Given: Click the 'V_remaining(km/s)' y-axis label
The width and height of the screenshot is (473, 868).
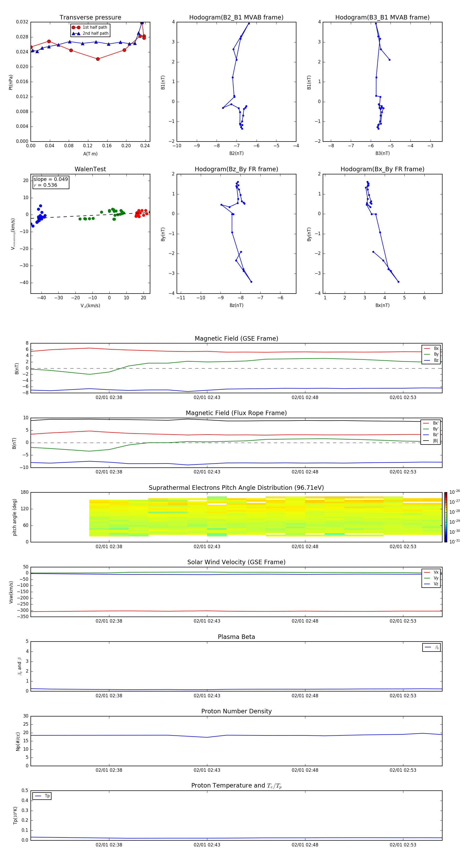Looking at the screenshot, I should tap(13, 234).
